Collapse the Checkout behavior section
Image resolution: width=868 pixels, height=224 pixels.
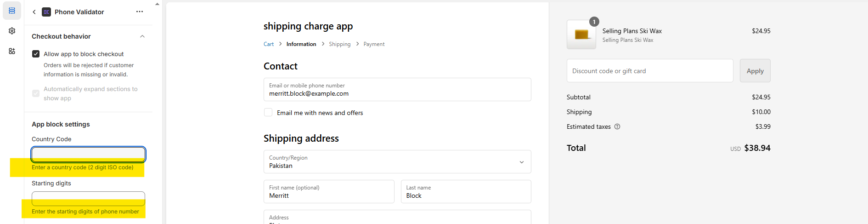coord(142,36)
